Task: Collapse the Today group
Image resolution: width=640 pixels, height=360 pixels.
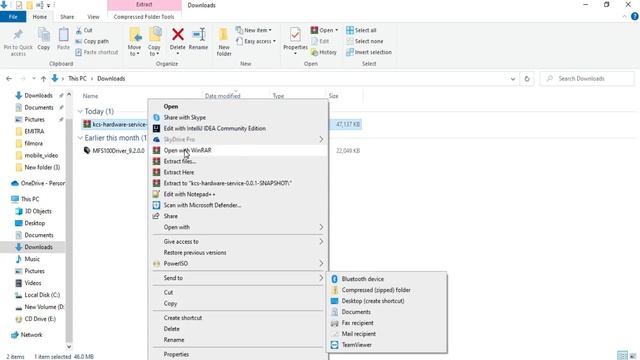Action: pyautogui.click(x=80, y=111)
